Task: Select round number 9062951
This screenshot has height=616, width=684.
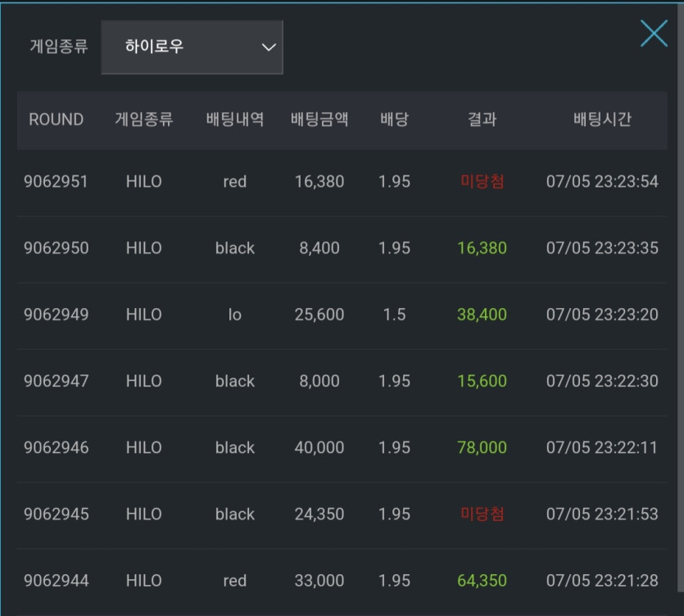Action: [56, 182]
